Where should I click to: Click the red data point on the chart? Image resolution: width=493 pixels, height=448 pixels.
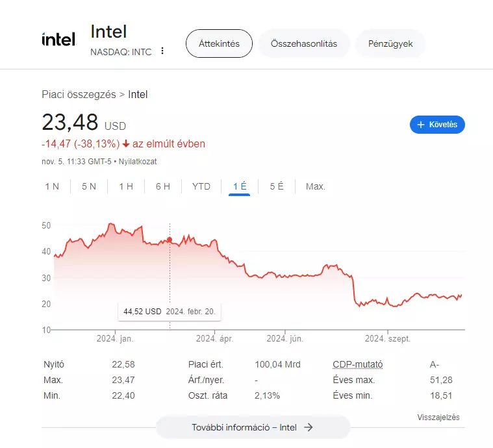click(x=170, y=240)
